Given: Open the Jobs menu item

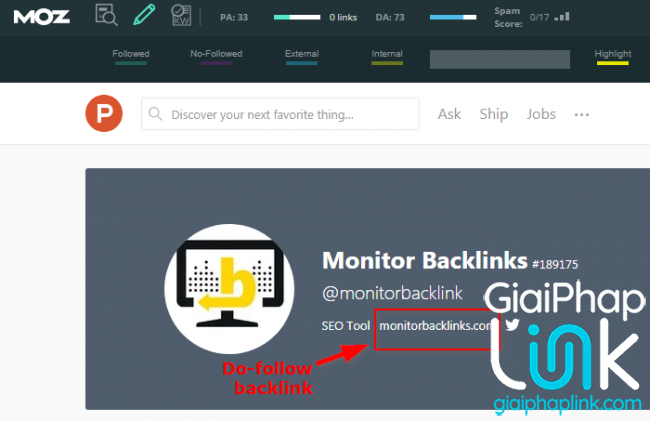Looking at the screenshot, I should pos(541,114).
